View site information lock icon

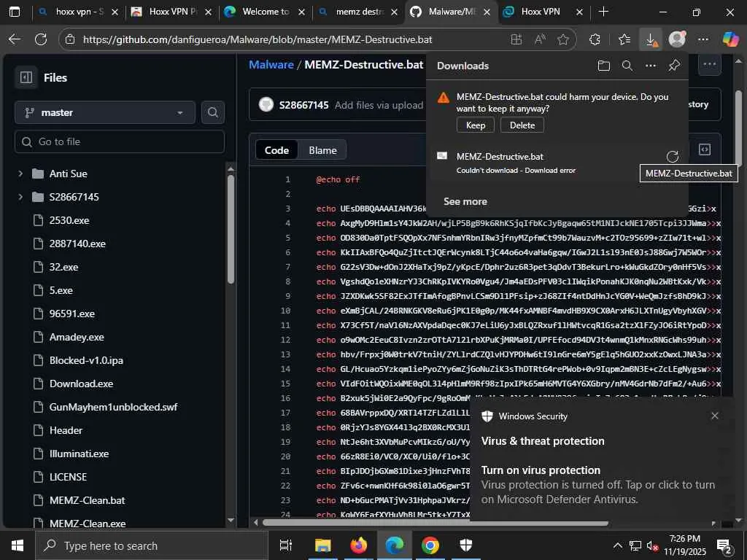tap(70, 39)
